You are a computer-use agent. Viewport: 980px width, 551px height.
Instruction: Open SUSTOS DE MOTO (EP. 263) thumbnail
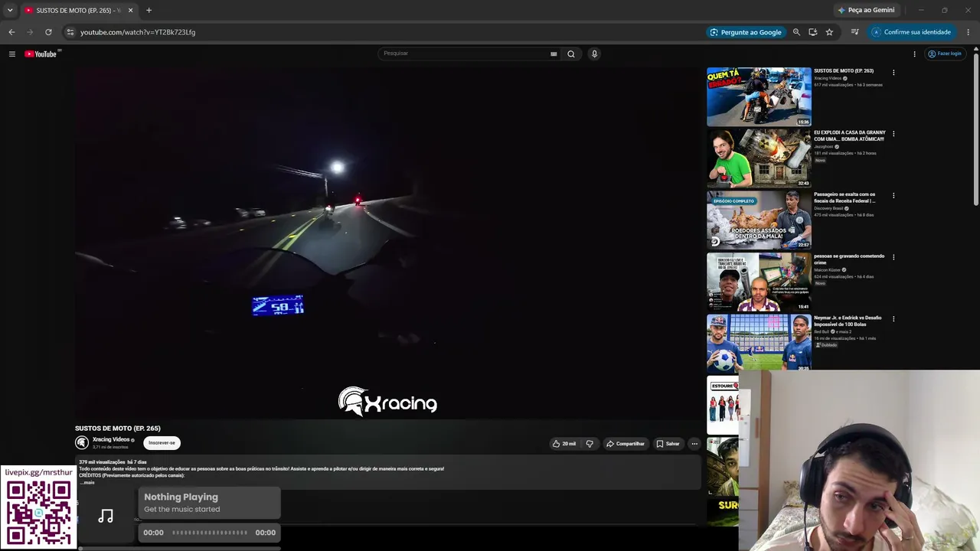pyautogui.click(x=759, y=96)
